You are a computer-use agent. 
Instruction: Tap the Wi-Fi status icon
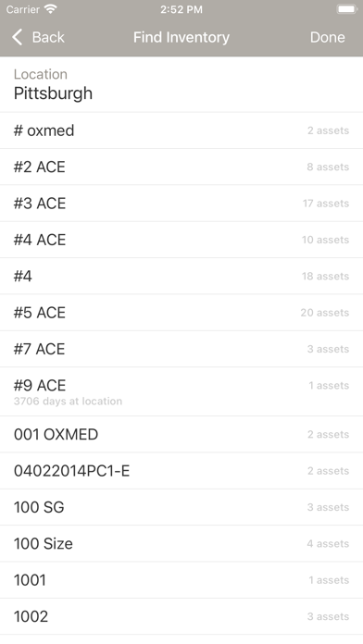coord(51,9)
